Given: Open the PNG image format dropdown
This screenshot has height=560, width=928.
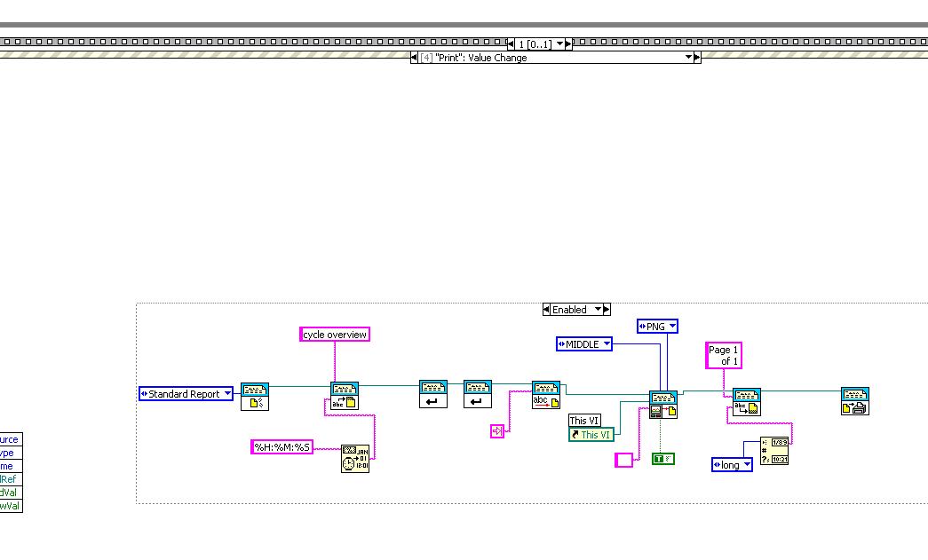Looking at the screenshot, I should pyautogui.click(x=672, y=326).
